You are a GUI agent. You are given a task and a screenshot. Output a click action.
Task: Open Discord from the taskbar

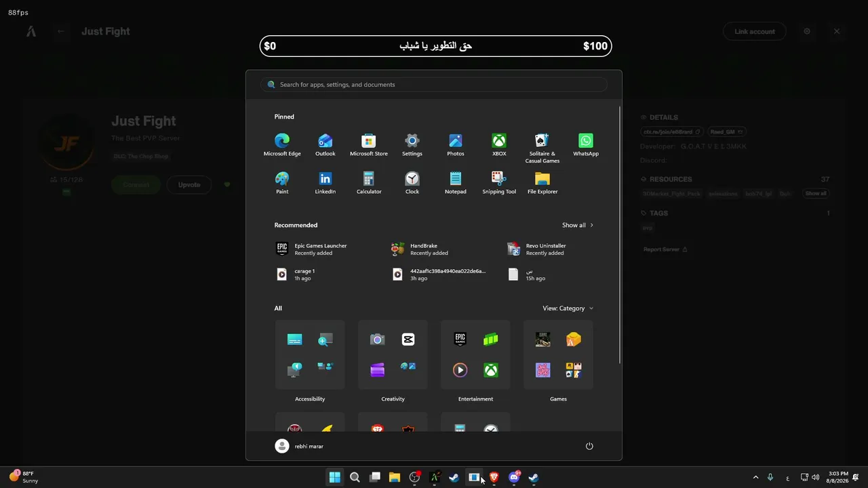click(x=514, y=477)
